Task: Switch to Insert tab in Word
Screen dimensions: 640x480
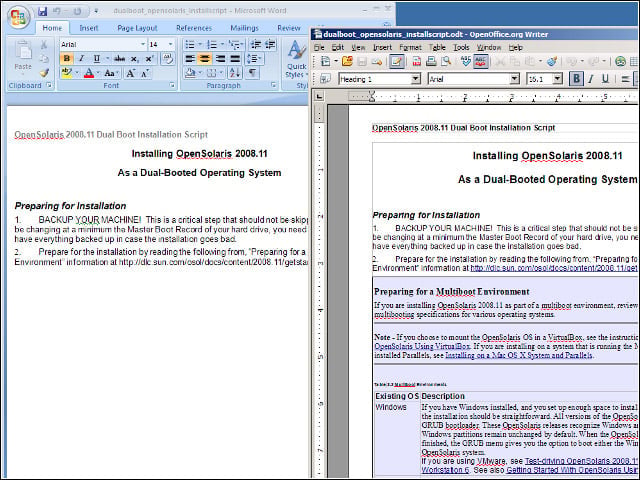Action: (x=89, y=28)
